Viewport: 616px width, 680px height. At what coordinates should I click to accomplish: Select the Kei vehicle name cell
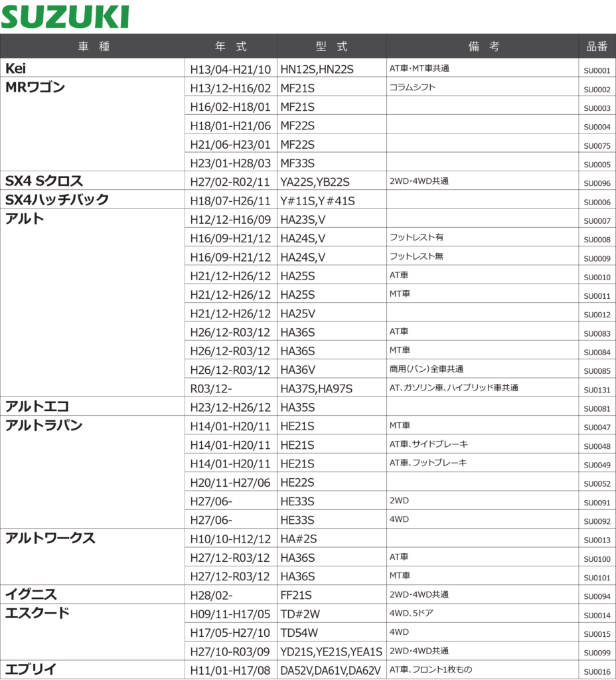point(17,68)
